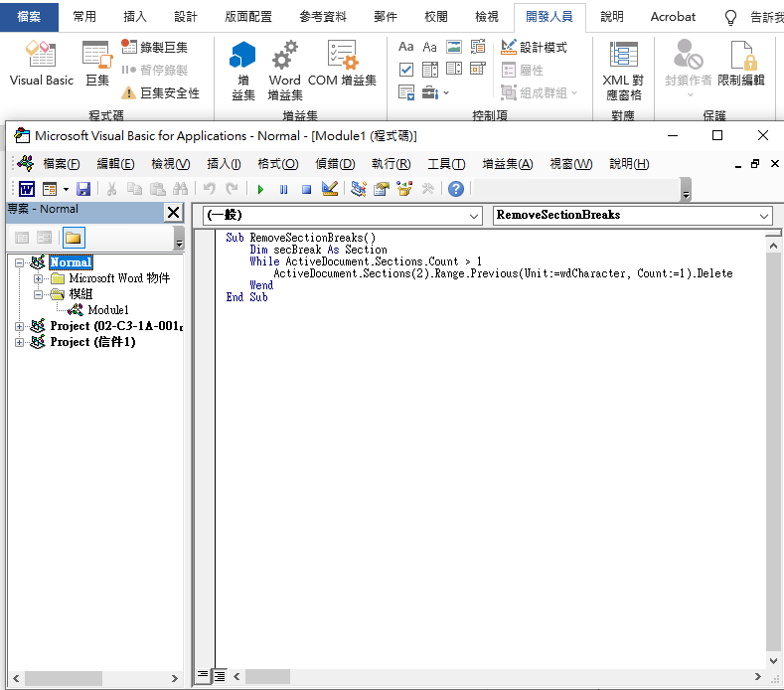Open VBA 偵錯(D) menu
Screen dimensions: 784x690
pos(335,164)
